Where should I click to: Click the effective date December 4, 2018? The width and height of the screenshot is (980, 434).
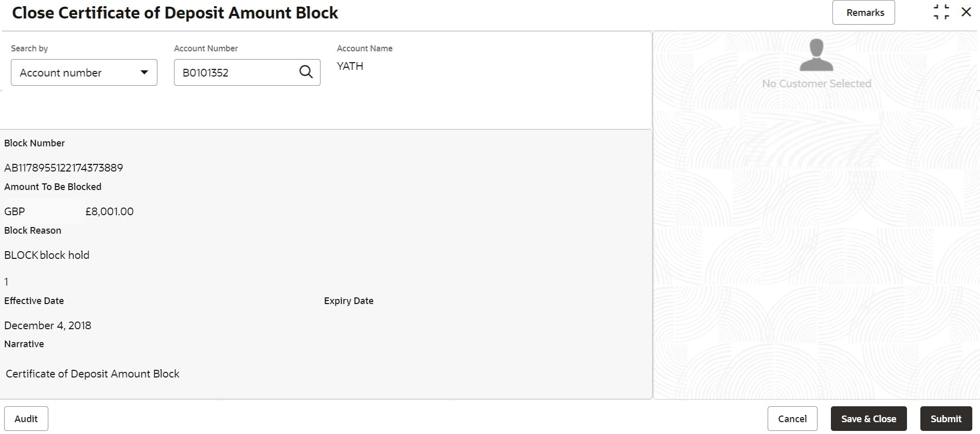tap(48, 326)
